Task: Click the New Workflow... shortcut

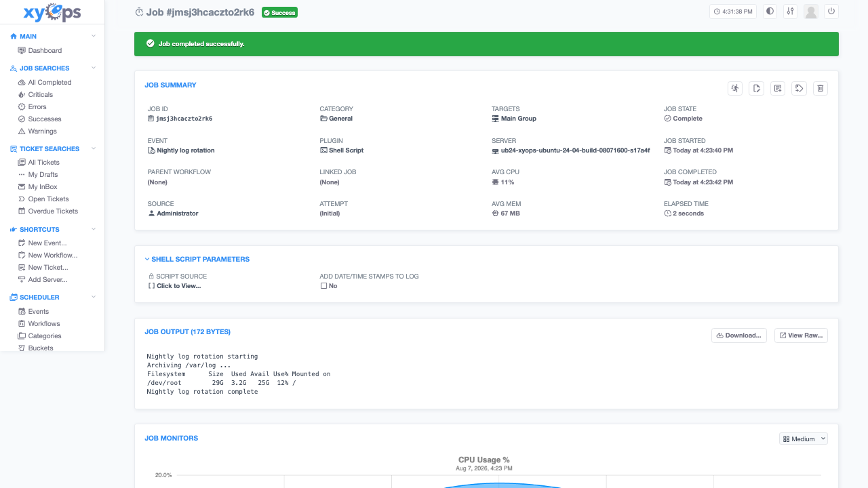Action: (53, 256)
